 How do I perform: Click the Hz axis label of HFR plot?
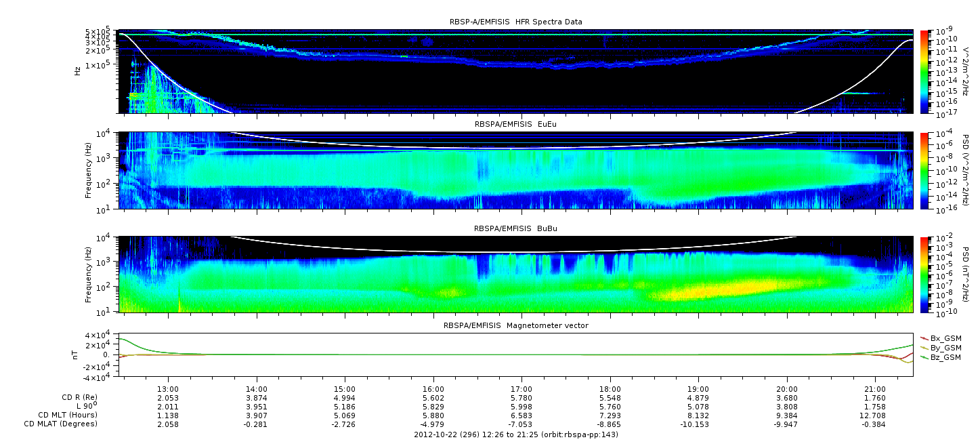pos(78,70)
